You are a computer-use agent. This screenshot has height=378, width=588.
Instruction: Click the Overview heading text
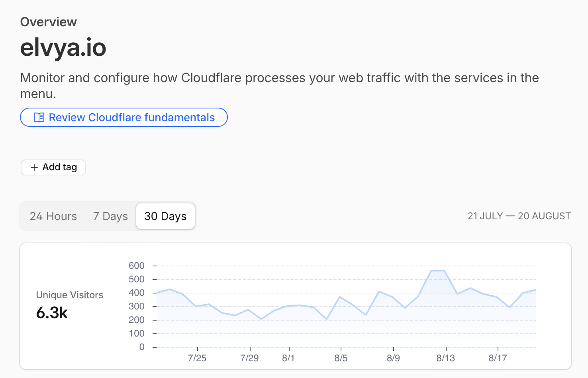coord(49,22)
